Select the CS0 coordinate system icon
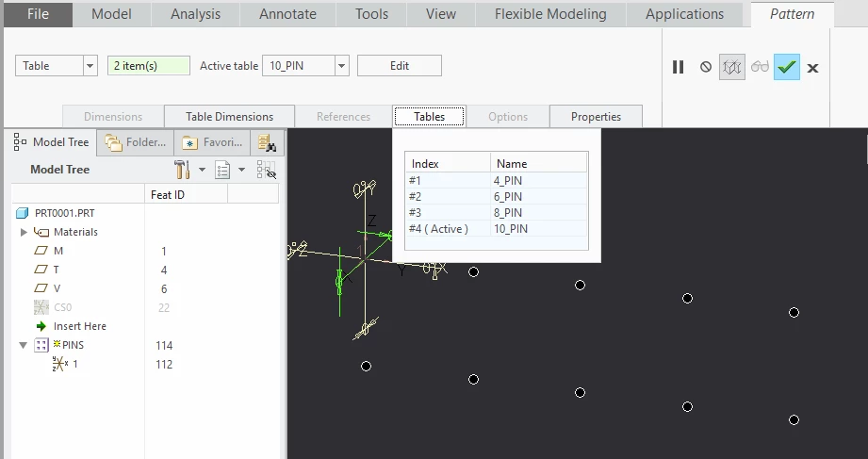The height and width of the screenshot is (459, 868). pos(41,307)
